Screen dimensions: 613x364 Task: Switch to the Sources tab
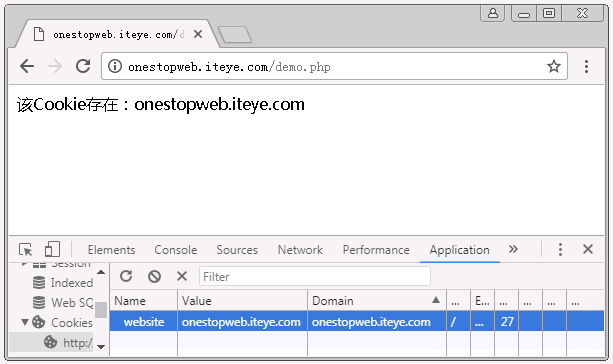pyautogui.click(x=237, y=250)
